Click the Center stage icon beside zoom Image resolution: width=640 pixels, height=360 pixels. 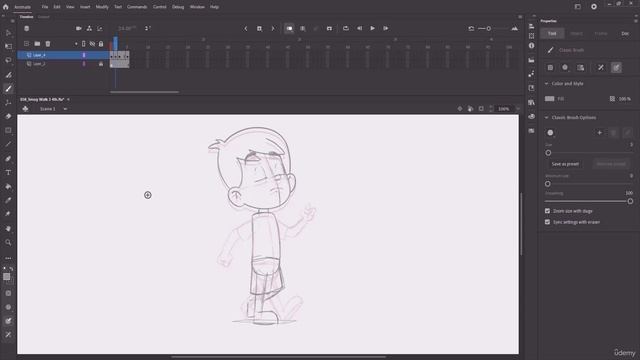coord(460,109)
